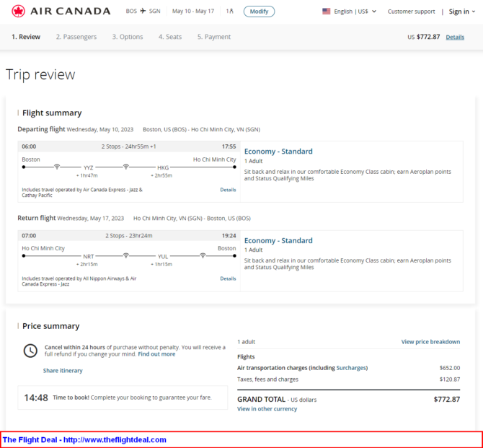Click the + 2hr15m layover text
The width and height of the screenshot is (483, 448).
pyautogui.click(x=87, y=264)
